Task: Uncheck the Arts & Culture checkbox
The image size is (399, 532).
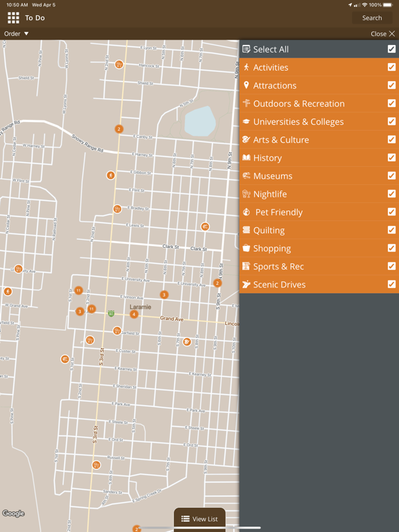Action: click(x=391, y=139)
